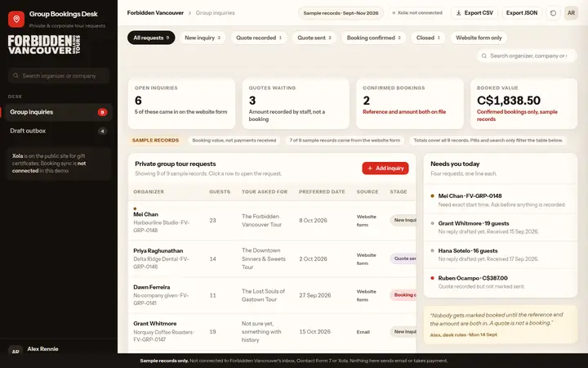Focus the sidebar organizer search field
This screenshot has width=588, height=368.
coord(59,75)
